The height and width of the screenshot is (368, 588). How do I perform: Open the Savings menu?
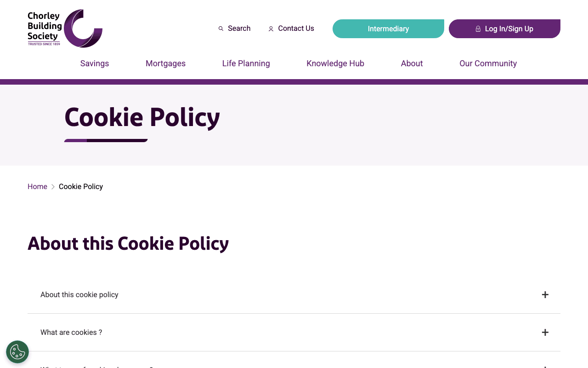(94, 63)
